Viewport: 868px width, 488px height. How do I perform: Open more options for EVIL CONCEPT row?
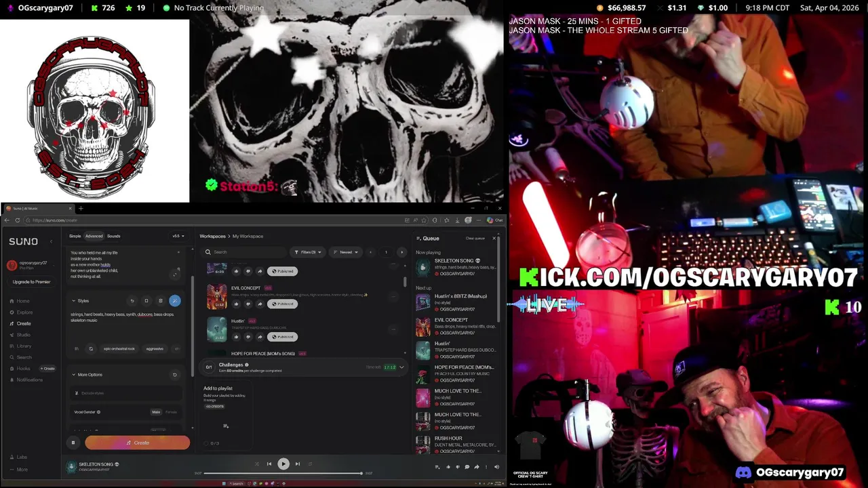pyautogui.click(x=393, y=296)
